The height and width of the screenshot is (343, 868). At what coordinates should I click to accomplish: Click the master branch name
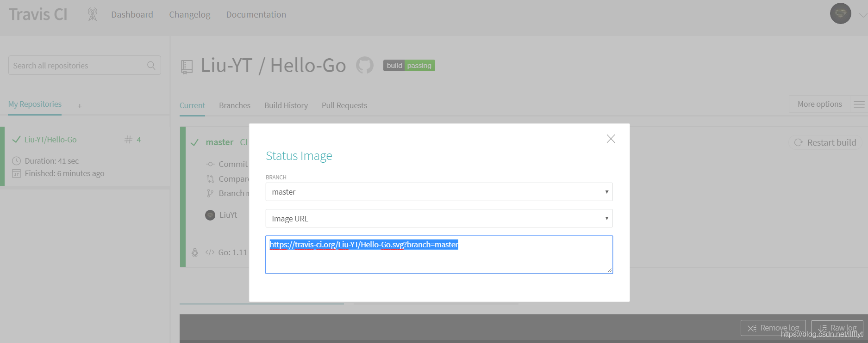coord(219,142)
